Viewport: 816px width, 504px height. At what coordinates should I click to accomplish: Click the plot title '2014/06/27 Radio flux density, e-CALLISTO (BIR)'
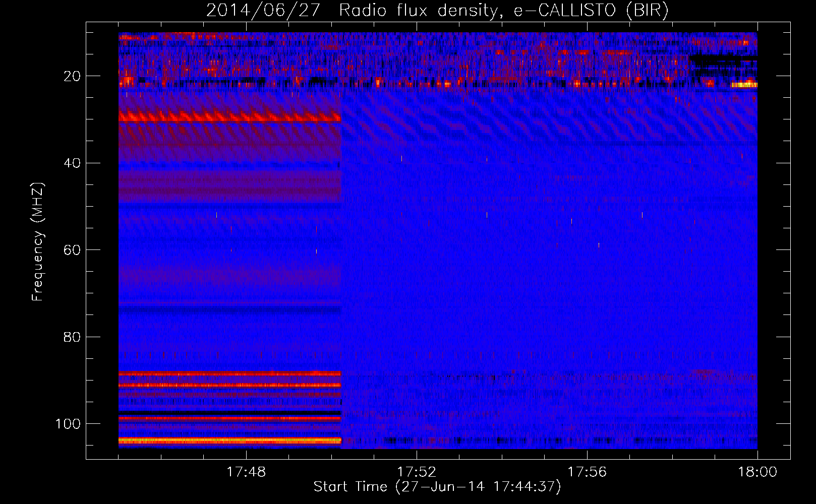437,11
